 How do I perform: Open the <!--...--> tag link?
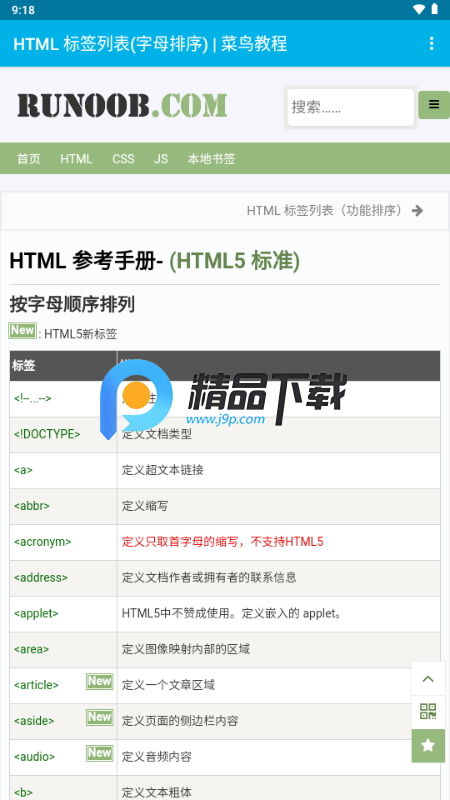click(x=33, y=398)
